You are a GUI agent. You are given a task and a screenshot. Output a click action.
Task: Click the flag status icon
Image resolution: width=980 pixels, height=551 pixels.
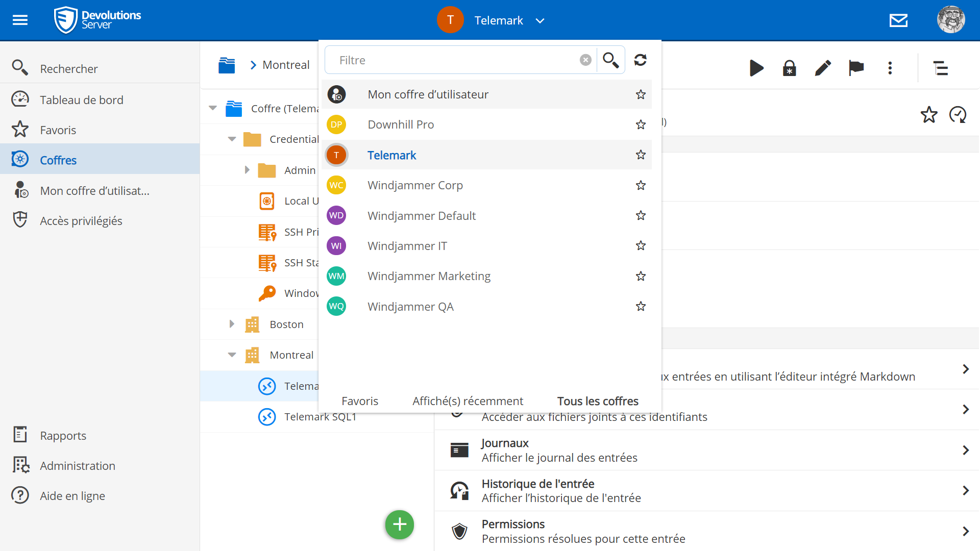pyautogui.click(x=856, y=68)
